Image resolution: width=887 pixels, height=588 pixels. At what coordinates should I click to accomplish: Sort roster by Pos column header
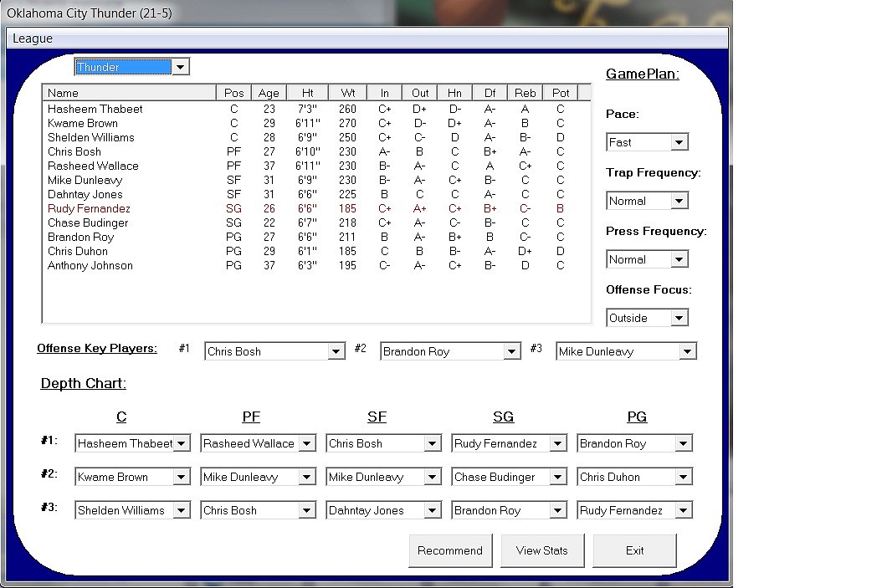click(233, 93)
